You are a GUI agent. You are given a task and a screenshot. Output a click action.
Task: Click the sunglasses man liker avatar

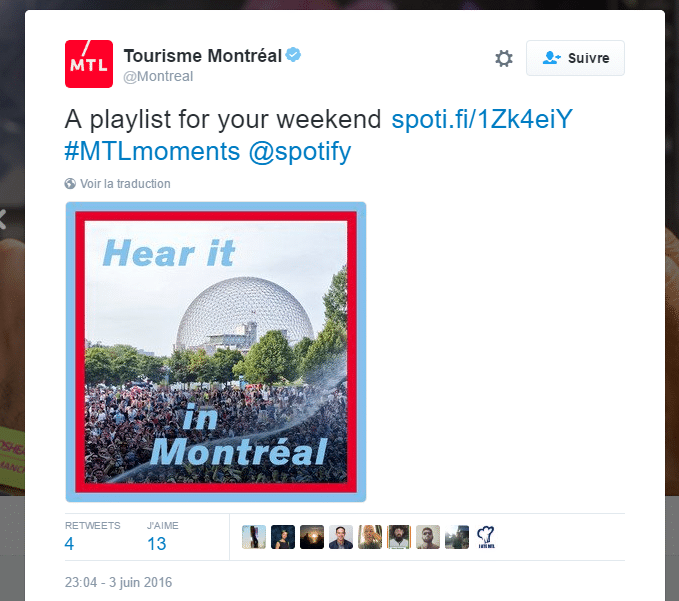coord(428,537)
